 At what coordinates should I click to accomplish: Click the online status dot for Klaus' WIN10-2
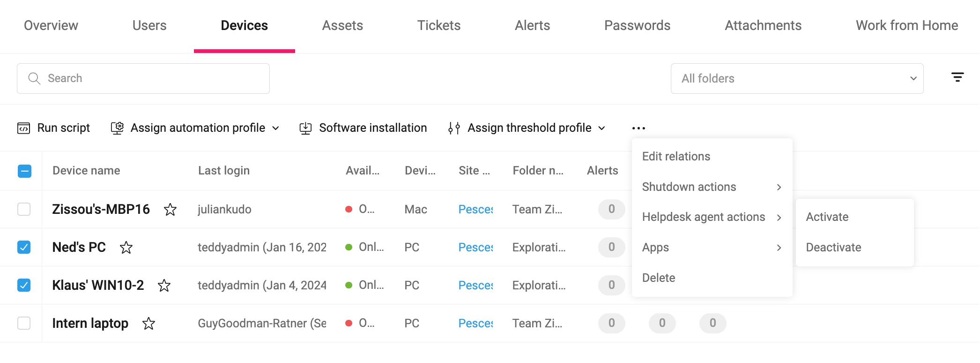[x=349, y=285]
